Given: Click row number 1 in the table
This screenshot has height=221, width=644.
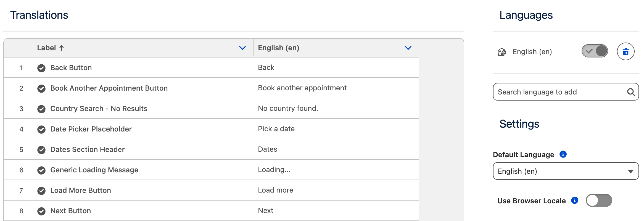Looking at the screenshot, I should tap(21, 68).
